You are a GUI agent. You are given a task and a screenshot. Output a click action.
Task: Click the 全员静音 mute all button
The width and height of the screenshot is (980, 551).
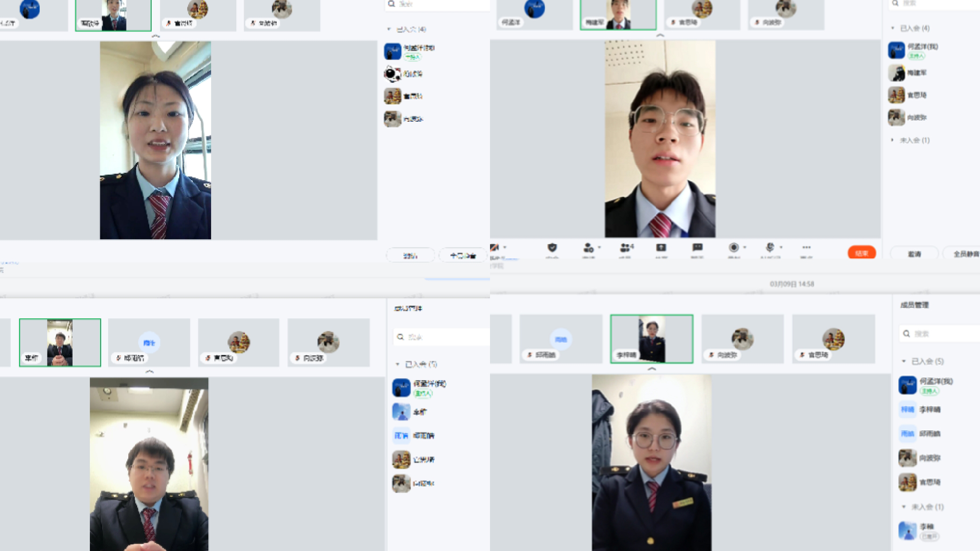click(x=965, y=254)
